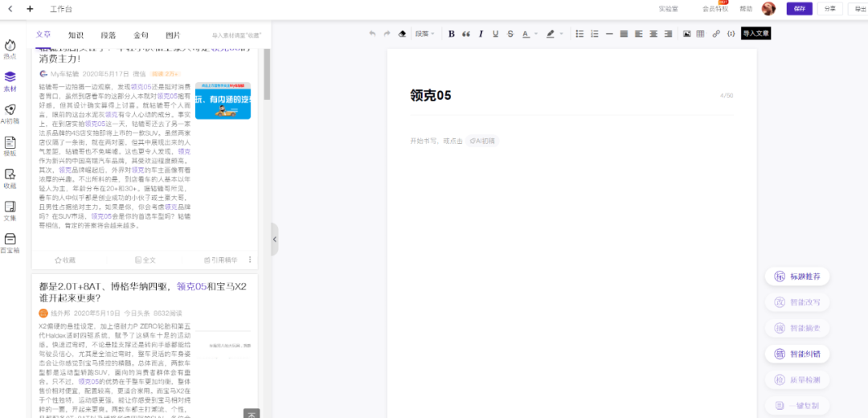Click the AI初稿 chip in the editor
The image size is (868, 418).
pos(482,141)
